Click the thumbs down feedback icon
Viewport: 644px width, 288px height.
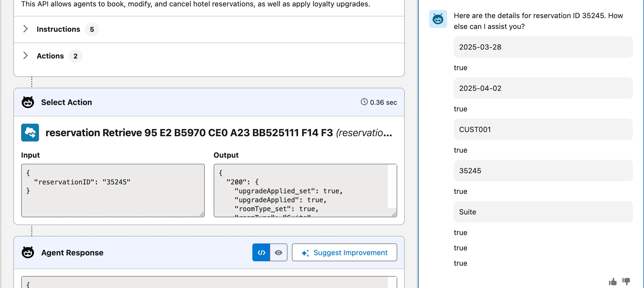pyautogui.click(x=626, y=281)
